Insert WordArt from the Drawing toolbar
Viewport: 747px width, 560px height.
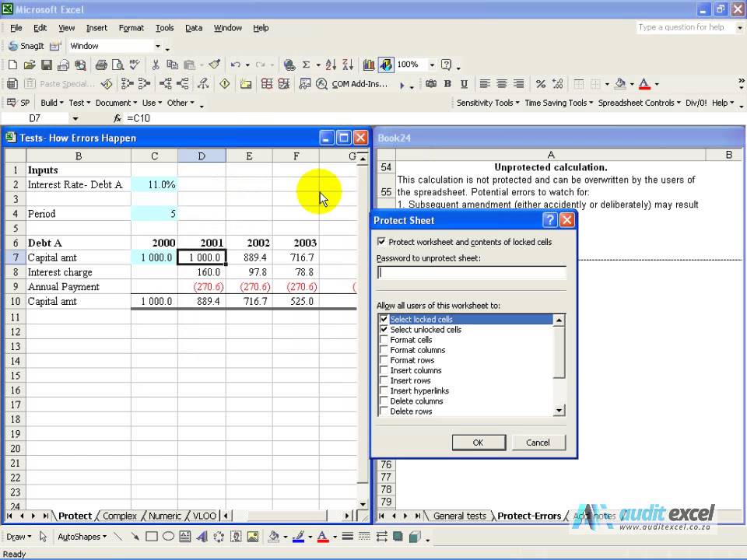point(202,537)
